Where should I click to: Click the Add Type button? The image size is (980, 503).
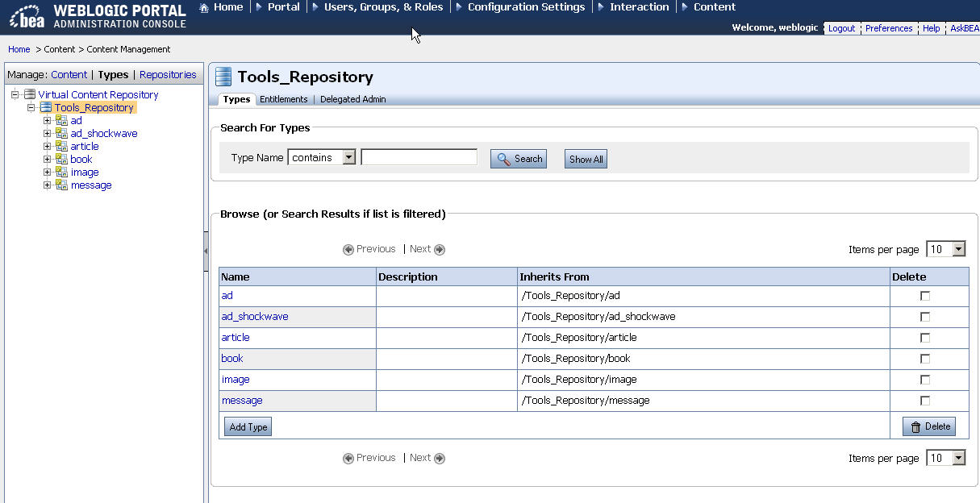(x=247, y=426)
